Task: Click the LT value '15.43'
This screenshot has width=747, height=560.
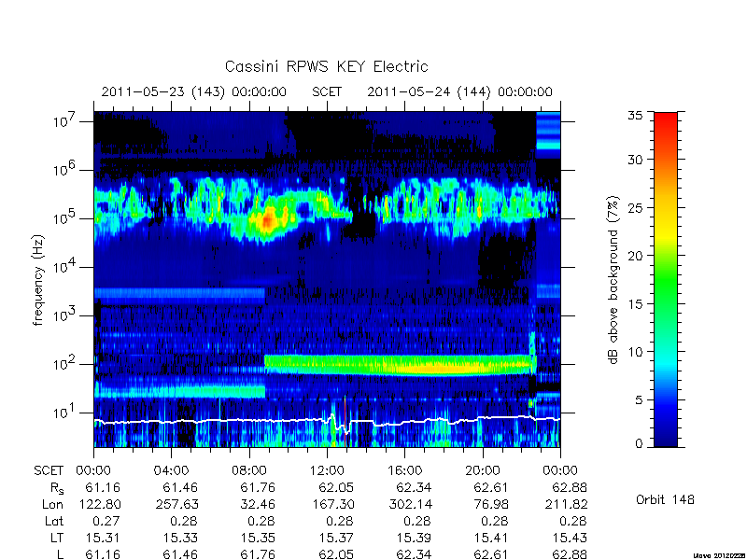Action: [x=570, y=539]
